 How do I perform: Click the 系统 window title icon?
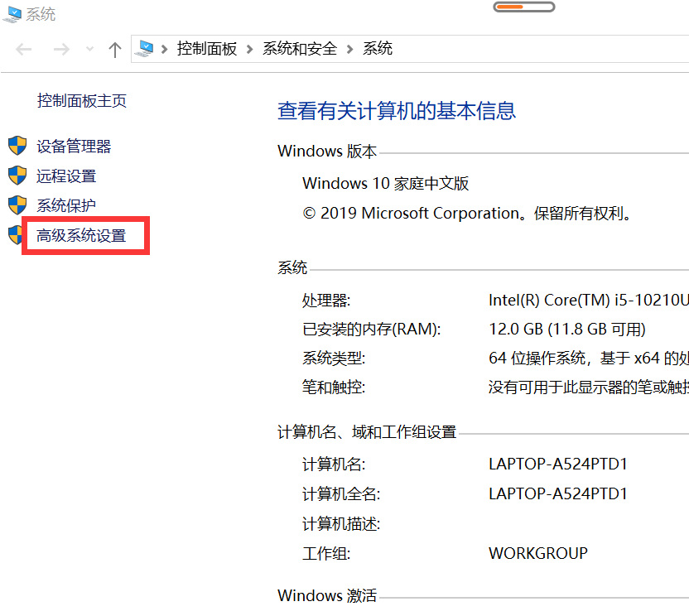[x=12, y=15]
